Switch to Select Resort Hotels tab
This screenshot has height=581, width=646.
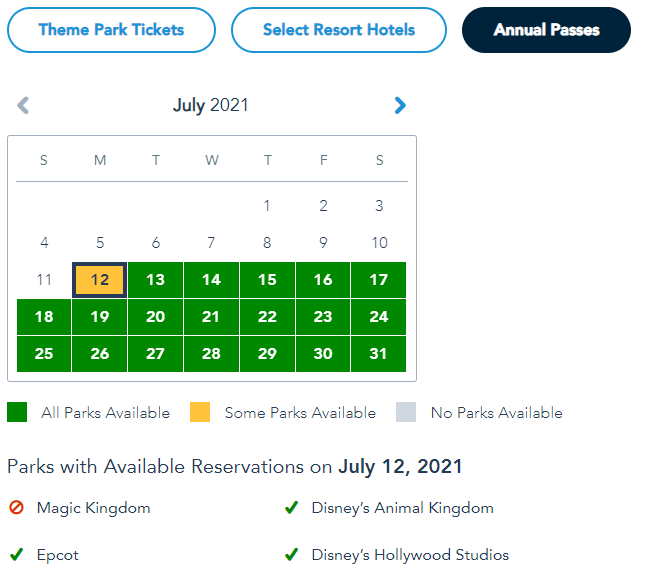(x=338, y=30)
